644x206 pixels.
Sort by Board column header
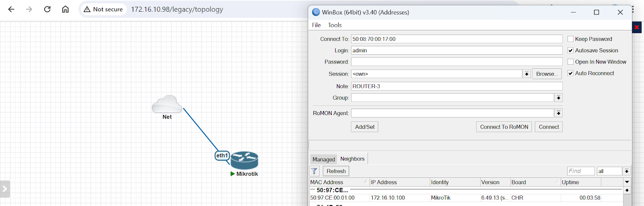(x=535, y=182)
